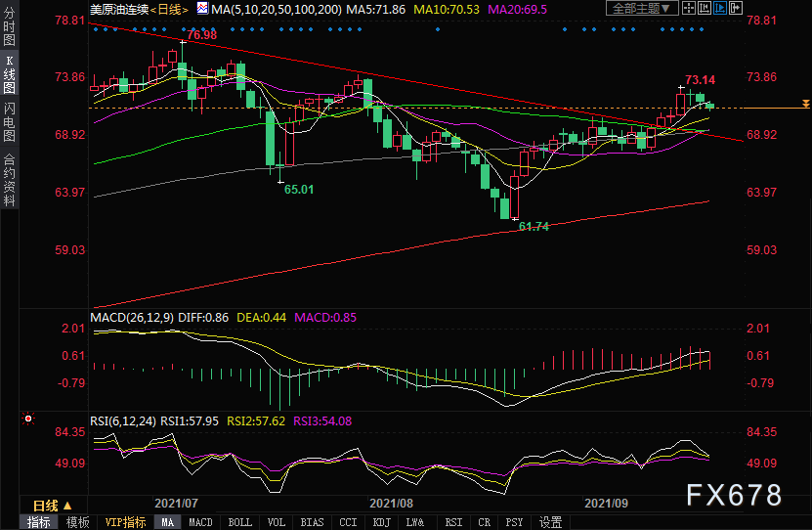The width and height of the screenshot is (812, 530).
Task: Click the MA(5,10,20,50,100,200) parameter label
Action: point(277,10)
